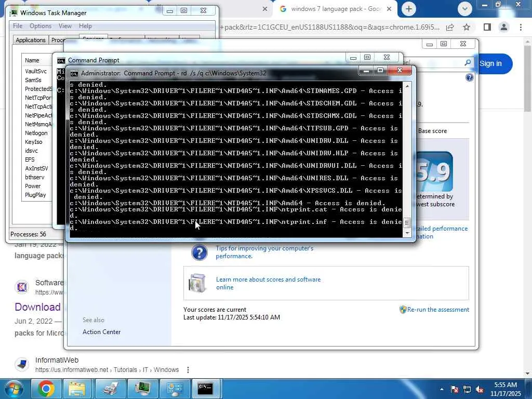Open Task Manager Options menu
532x399 pixels.
click(x=41, y=26)
